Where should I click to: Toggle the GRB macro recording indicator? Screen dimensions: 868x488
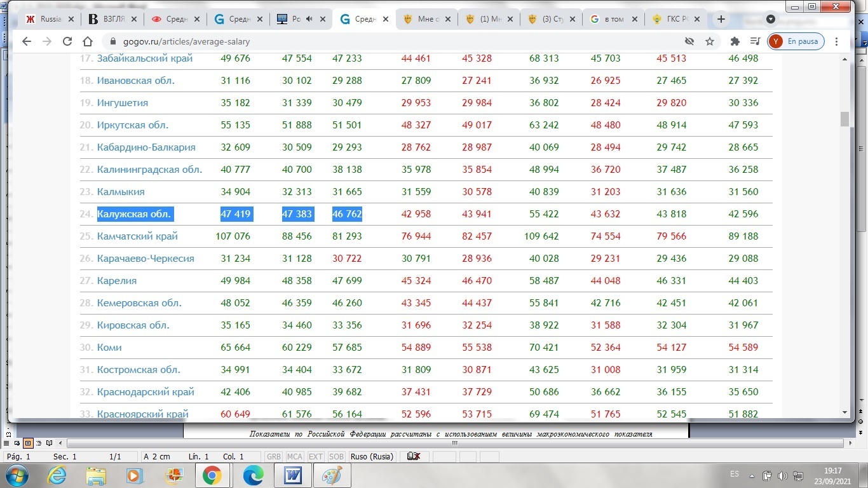[x=274, y=457]
